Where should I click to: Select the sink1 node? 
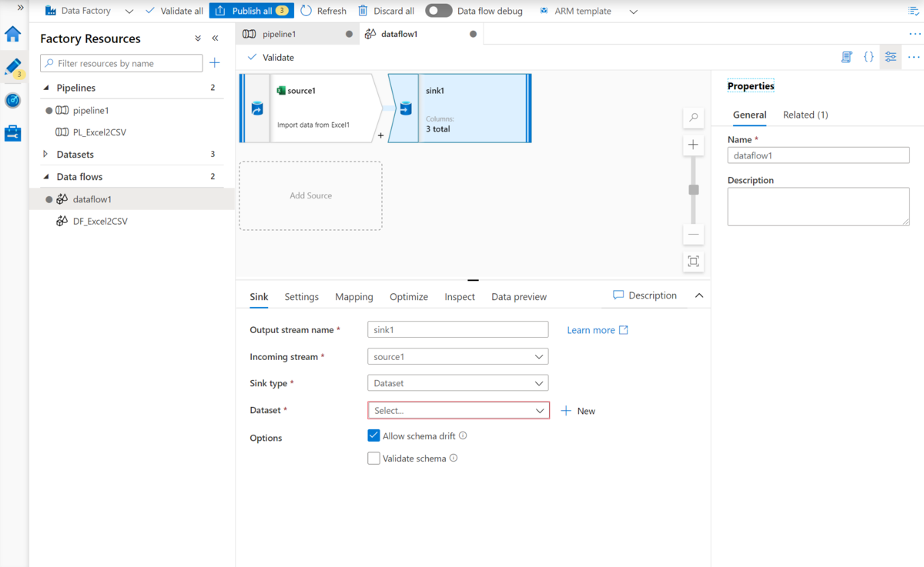click(460, 108)
